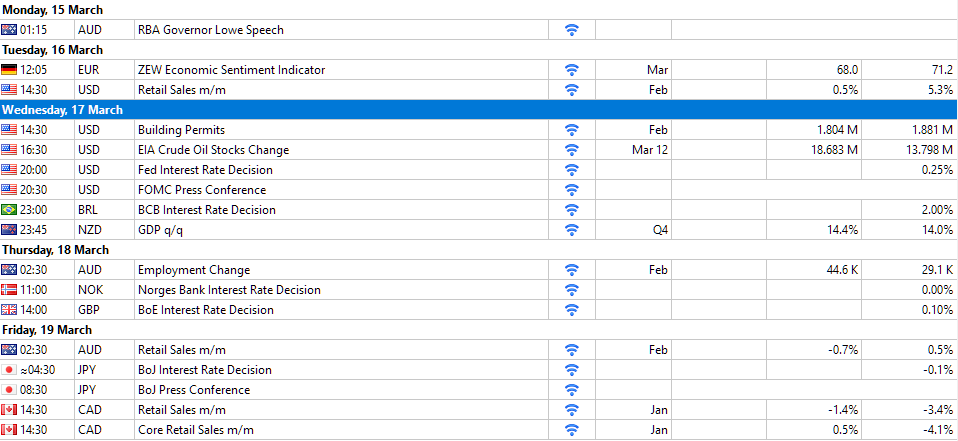The height and width of the screenshot is (441, 958).
Task: Click the Japan flag on BoJ Press Conference row
Action: point(9,390)
